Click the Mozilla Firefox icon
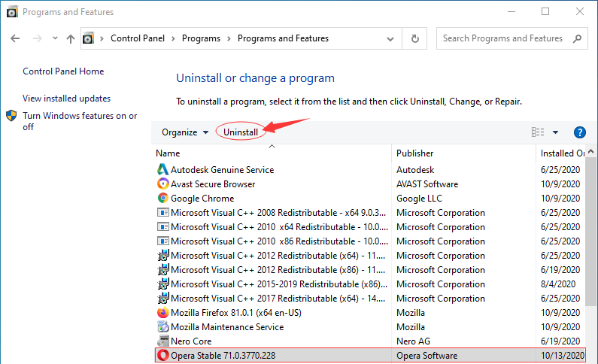This screenshot has height=364, width=598. coord(162,313)
